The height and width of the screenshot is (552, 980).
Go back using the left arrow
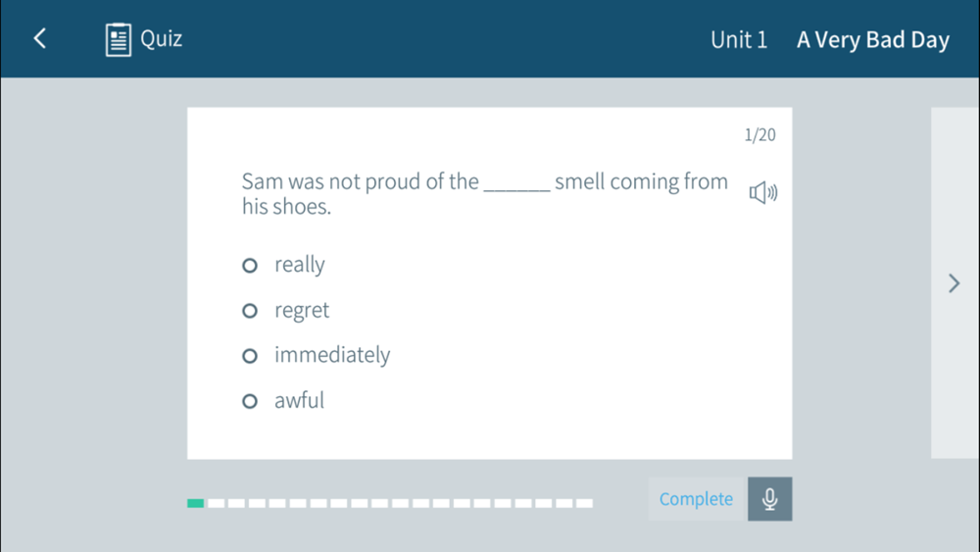[x=40, y=39]
